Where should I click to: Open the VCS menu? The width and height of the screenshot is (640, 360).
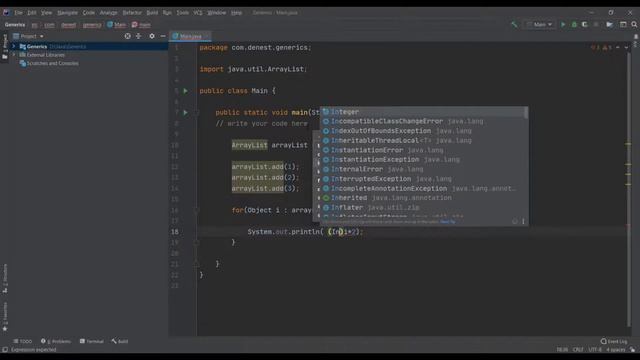tap(198, 13)
